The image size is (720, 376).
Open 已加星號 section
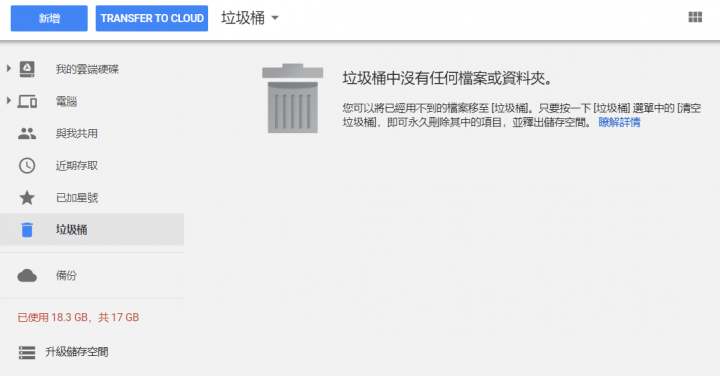point(77,198)
